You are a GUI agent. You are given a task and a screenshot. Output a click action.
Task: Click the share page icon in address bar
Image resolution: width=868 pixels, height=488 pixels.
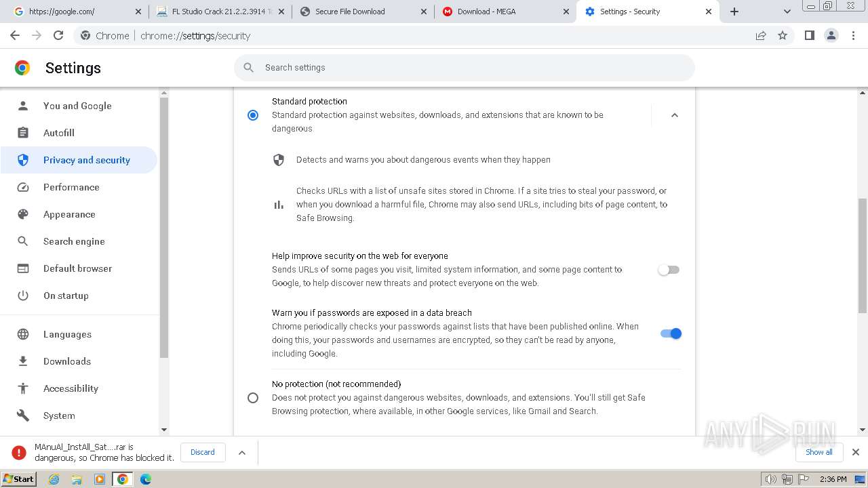pyautogui.click(x=761, y=36)
